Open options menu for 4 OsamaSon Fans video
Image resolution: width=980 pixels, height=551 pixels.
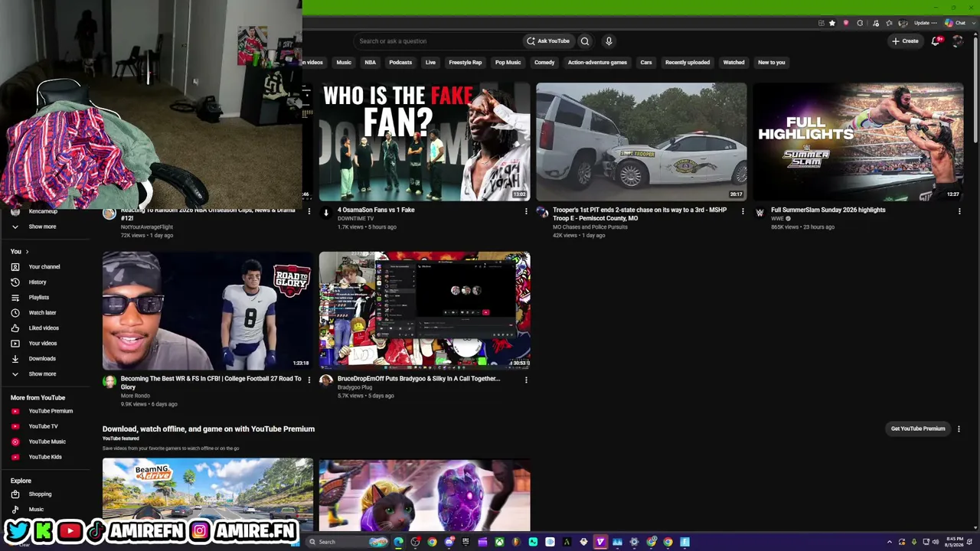(x=526, y=211)
